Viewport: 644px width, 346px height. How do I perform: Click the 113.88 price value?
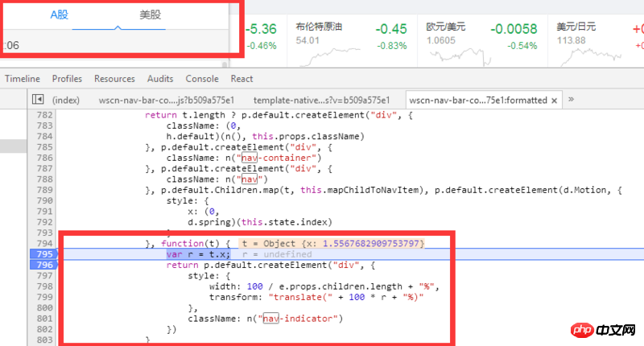click(572, 40)
